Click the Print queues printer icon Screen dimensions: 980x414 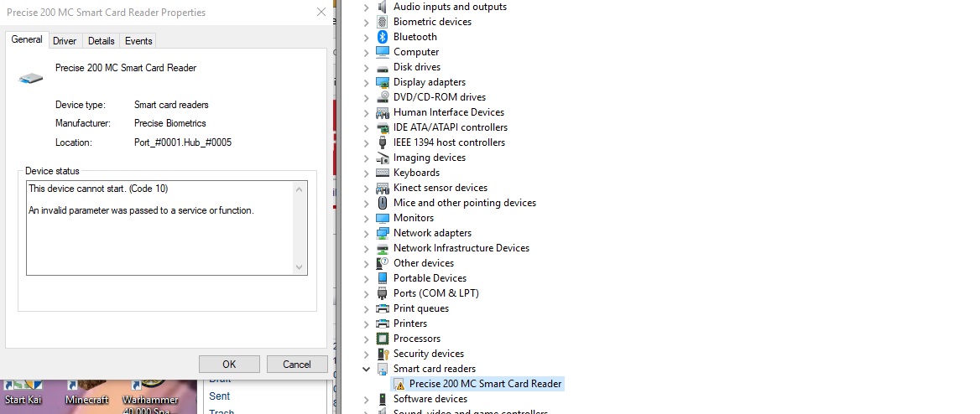point(383,308)
